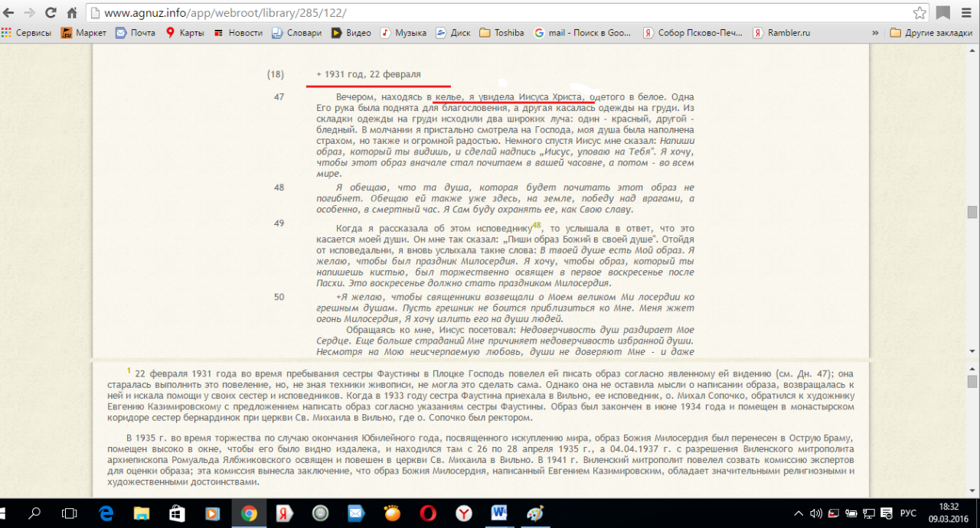Open the Mail envelope app on the taskbar

coord(356,513)
